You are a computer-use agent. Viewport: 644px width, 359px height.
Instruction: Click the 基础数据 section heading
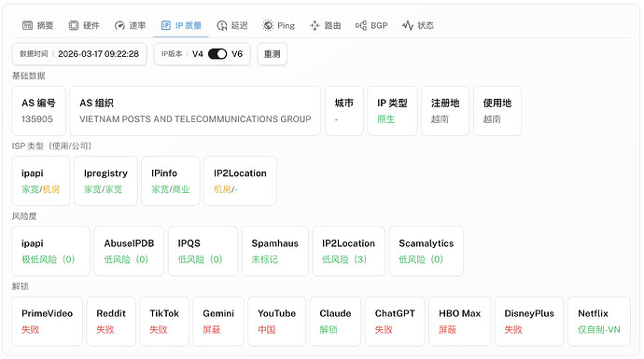28,76
